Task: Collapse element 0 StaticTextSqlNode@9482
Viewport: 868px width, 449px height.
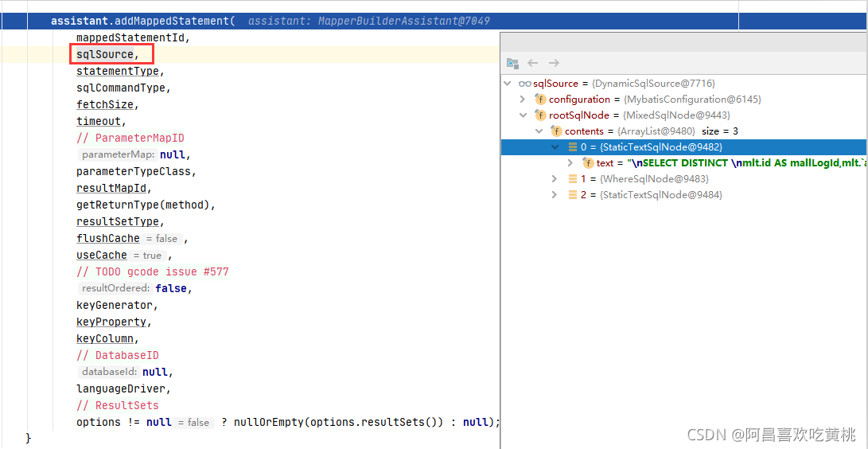Action: [555, 147]
